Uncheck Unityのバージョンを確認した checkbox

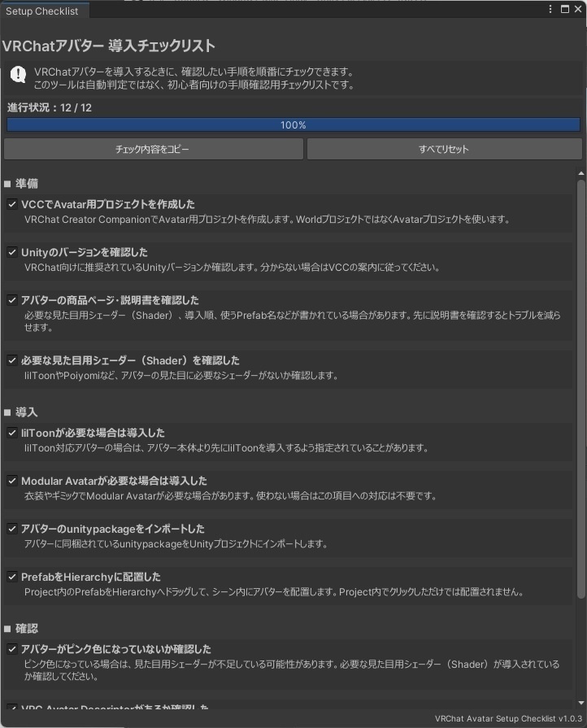(x=12, y=252)
